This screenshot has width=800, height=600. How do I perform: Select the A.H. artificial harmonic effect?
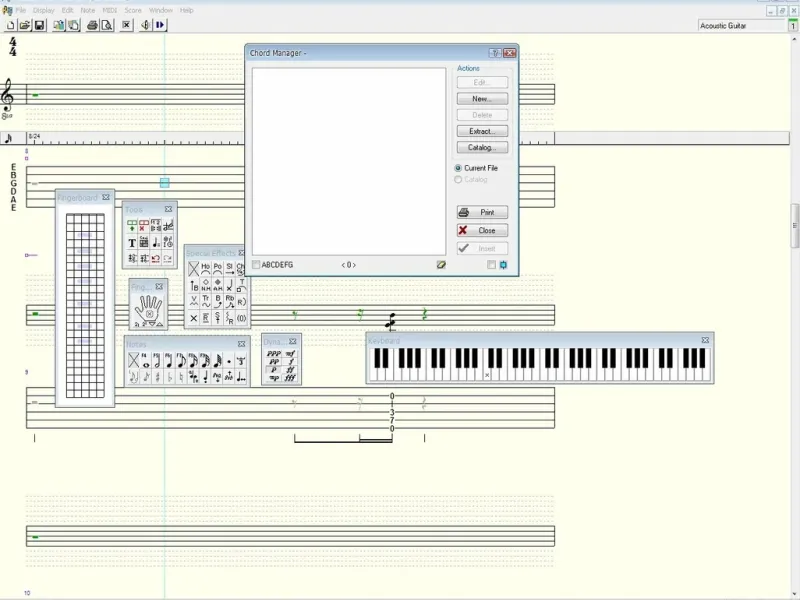click(x=218, y=285)
